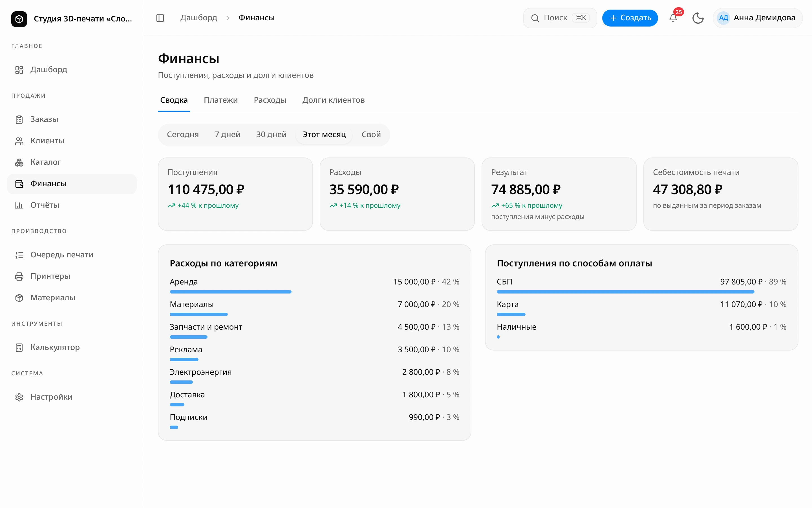Click the Себестоимость печати card
The width and height of the screenshot is (812, 508).
point(721,194)
